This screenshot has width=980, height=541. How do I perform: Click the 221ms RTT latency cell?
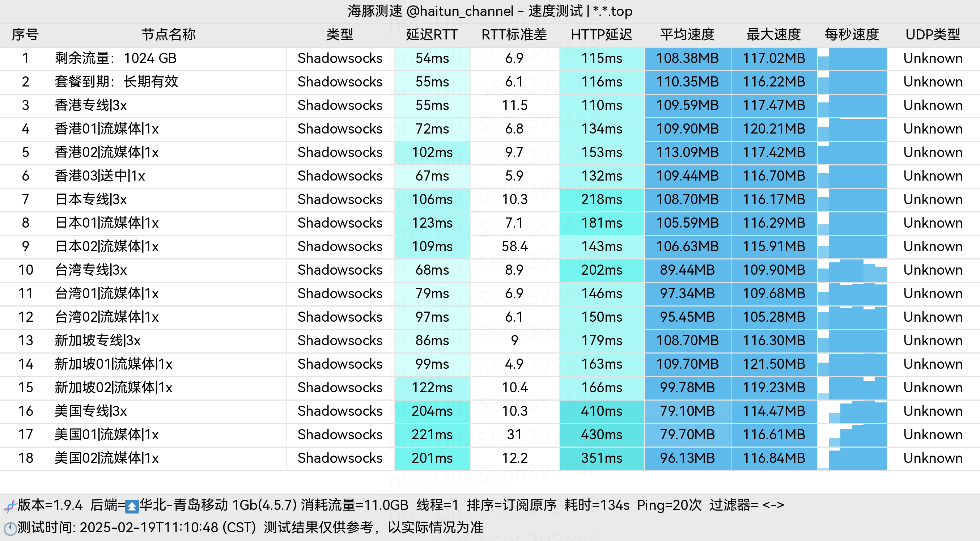432,435
